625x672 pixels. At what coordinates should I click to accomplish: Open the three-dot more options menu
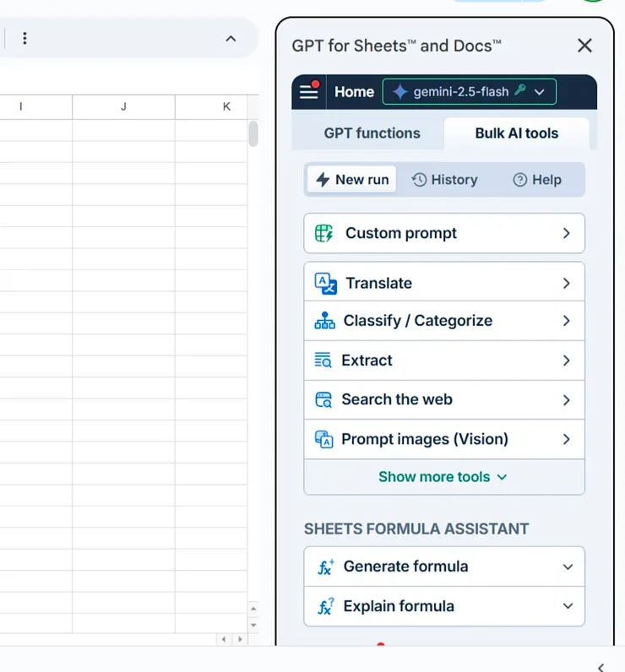coord(24,39)
